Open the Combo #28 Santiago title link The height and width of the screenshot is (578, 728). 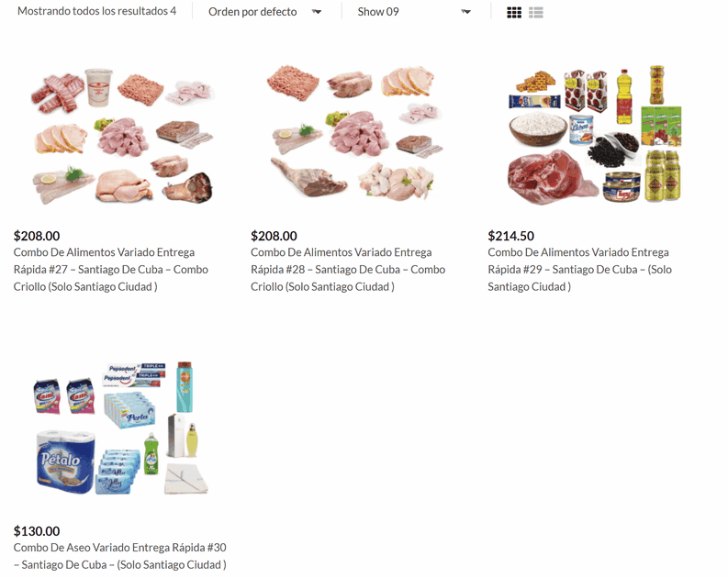click(x=348, y=270)
